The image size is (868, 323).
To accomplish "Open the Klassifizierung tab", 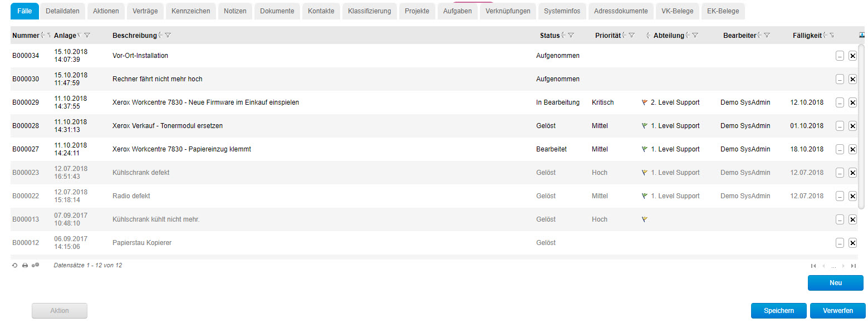I will click(x=369, y=11).
